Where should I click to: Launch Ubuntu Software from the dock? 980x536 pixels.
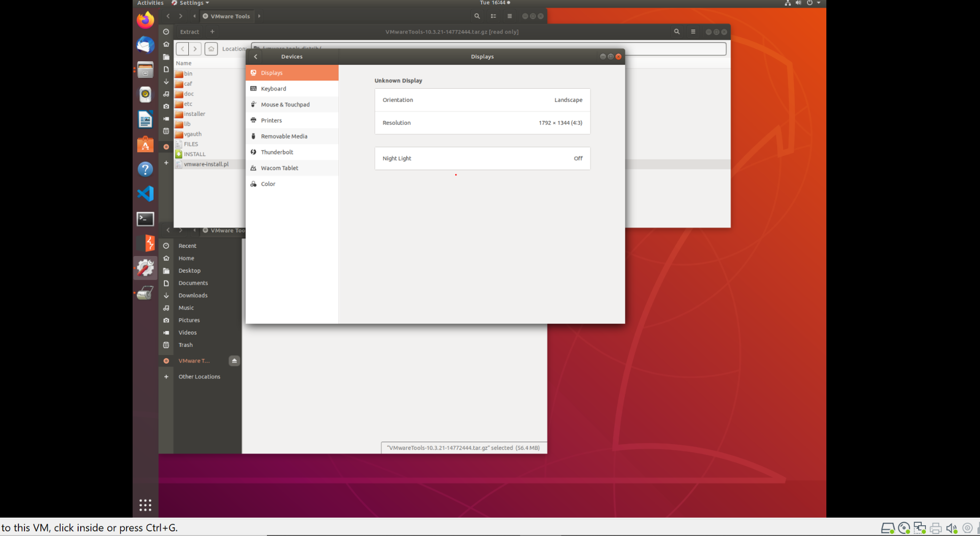click(145, 144)
